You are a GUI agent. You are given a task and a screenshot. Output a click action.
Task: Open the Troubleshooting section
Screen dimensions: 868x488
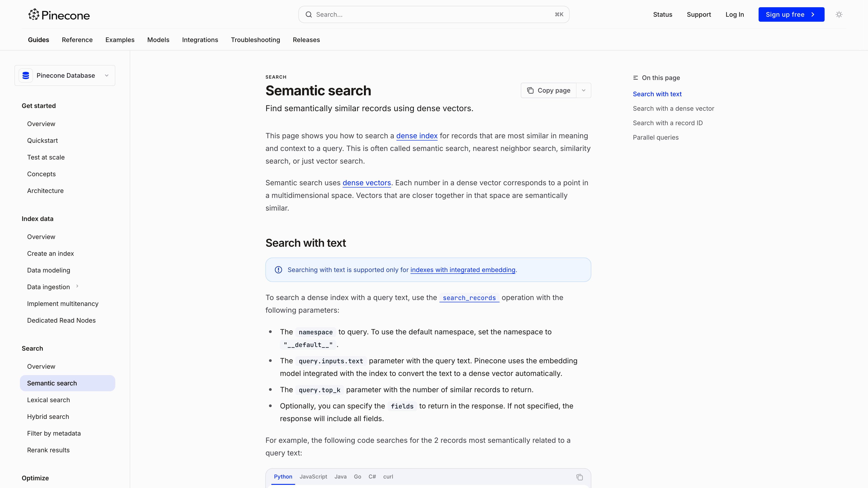pos(255,40)
